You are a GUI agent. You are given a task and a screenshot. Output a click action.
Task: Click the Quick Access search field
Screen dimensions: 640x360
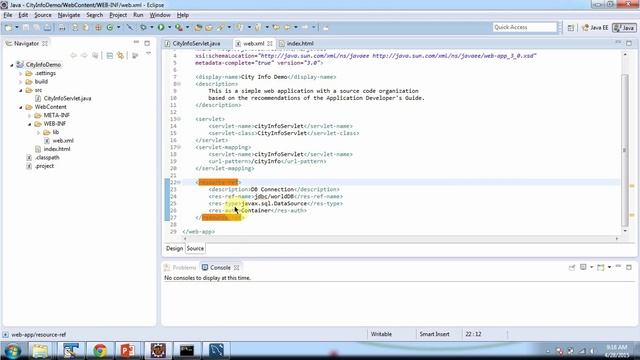tap(524, 27)
